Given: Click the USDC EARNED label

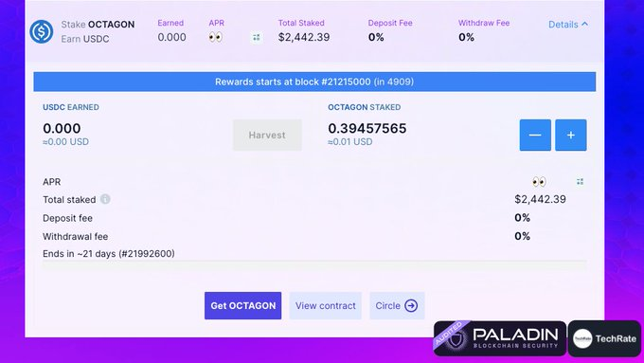Looking at the screenshot, I should click(71, 107).
